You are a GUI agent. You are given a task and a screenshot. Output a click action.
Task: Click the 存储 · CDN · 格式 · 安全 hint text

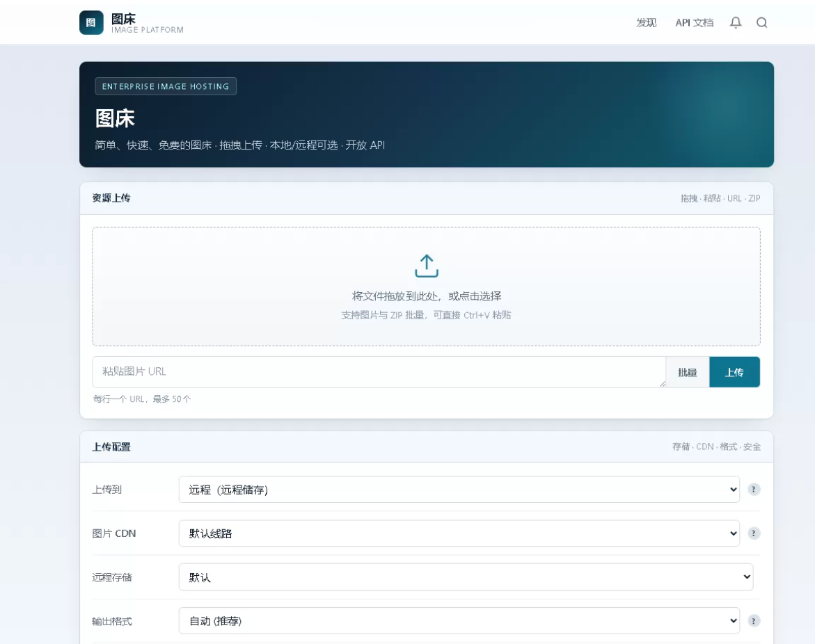716,446
